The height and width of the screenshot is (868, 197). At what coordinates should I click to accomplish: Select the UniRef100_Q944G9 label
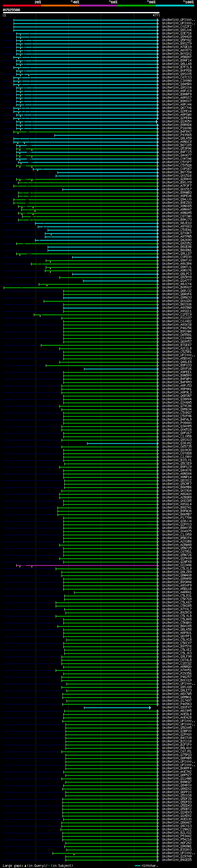pos(177,37)
